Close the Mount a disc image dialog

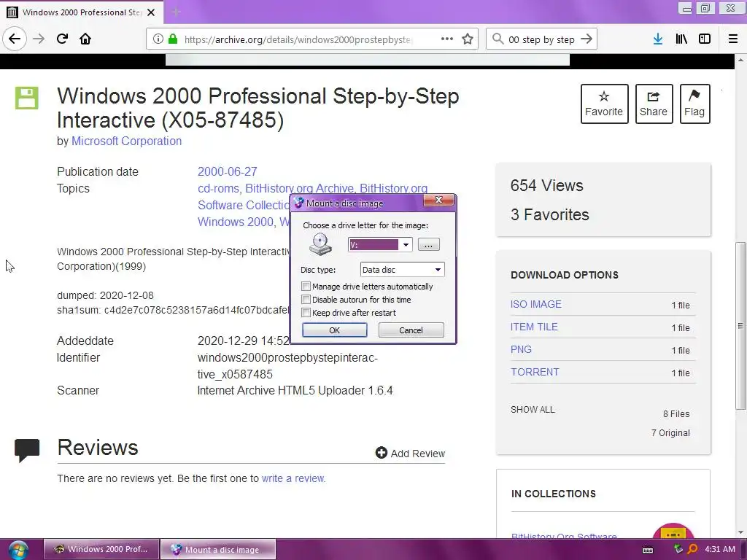pyautogui.click(x=438, y=200)
